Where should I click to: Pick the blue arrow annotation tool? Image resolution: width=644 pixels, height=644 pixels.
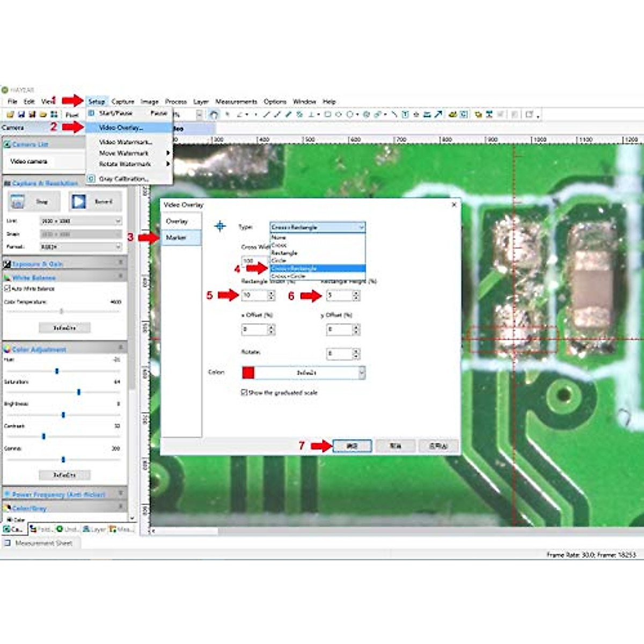click(x=438, y=114)
